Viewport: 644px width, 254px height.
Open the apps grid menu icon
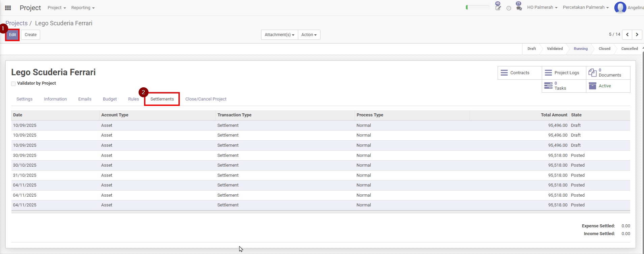click(8, 8)
